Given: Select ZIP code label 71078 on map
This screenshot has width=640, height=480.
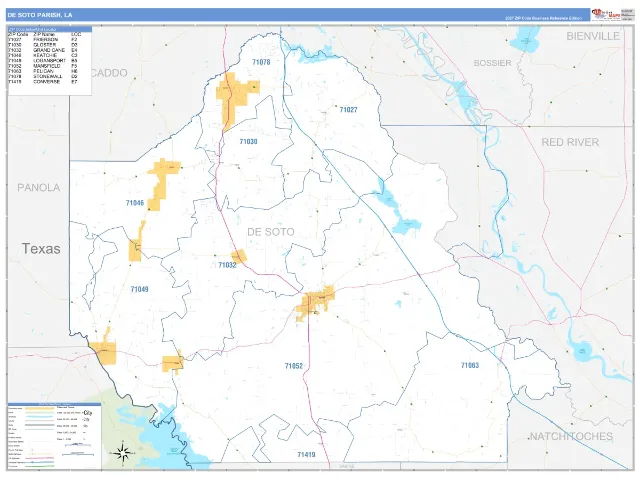Looking at the screenshot, I should [261, 62].
